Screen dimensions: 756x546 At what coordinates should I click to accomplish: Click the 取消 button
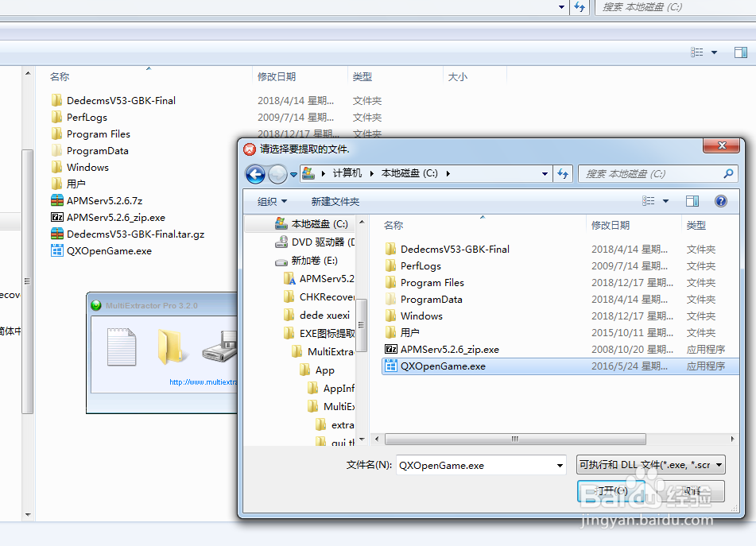coord(691,490)
